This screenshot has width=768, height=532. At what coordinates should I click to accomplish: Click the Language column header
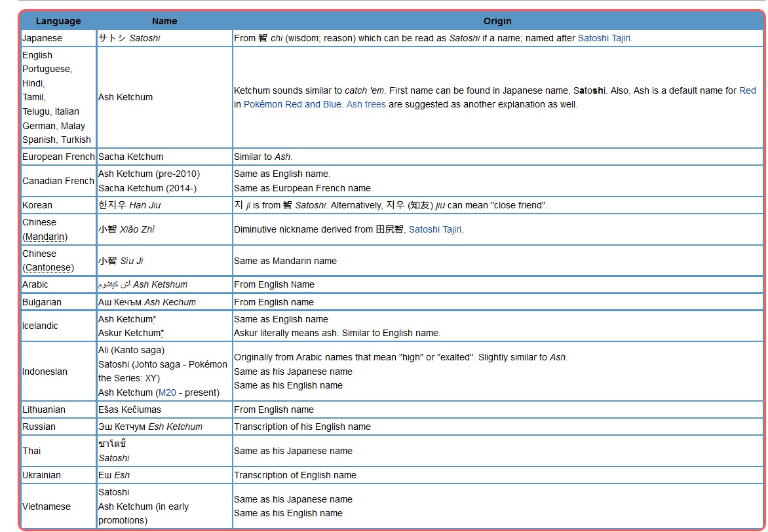pyautogui.click(x=58, y=21)
